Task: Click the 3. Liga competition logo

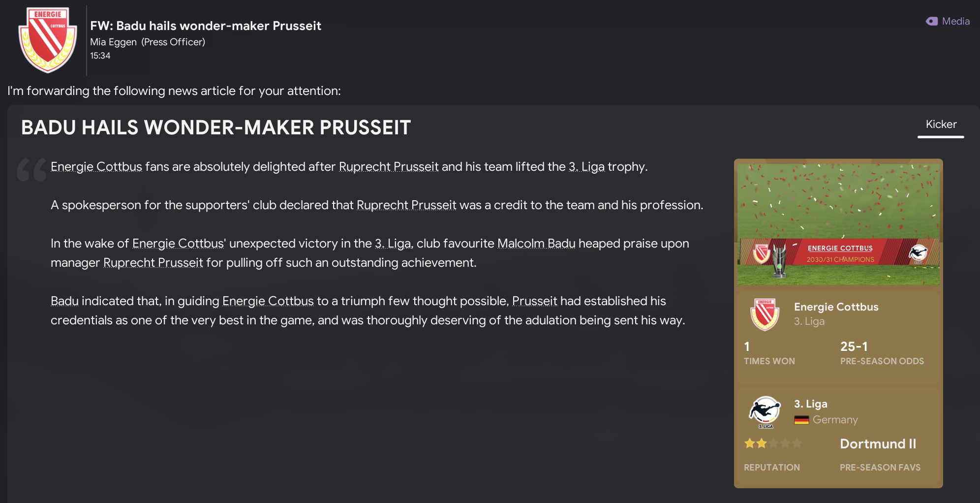Action: pos(765,412)
